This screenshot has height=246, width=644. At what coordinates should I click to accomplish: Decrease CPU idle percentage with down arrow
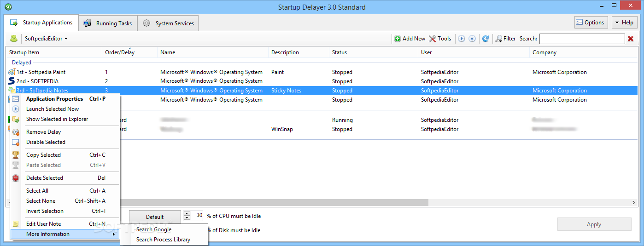pyautogui.click(x=187, y=217)
